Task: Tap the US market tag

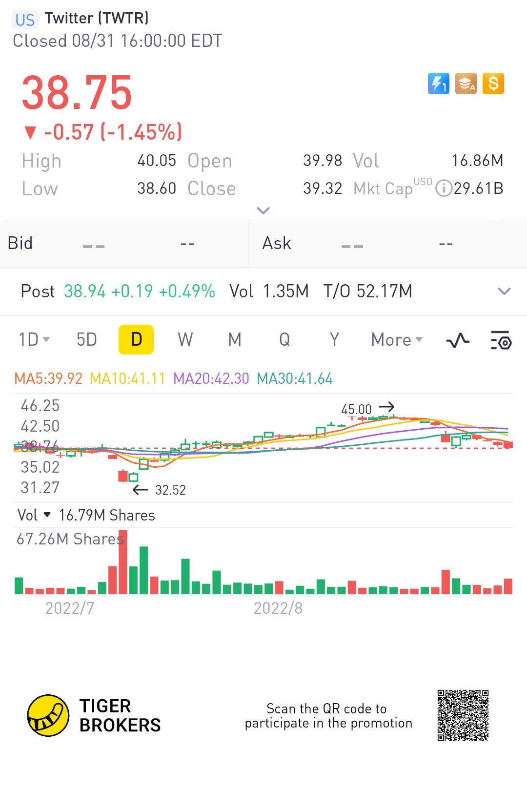Action: pos(25,20)
